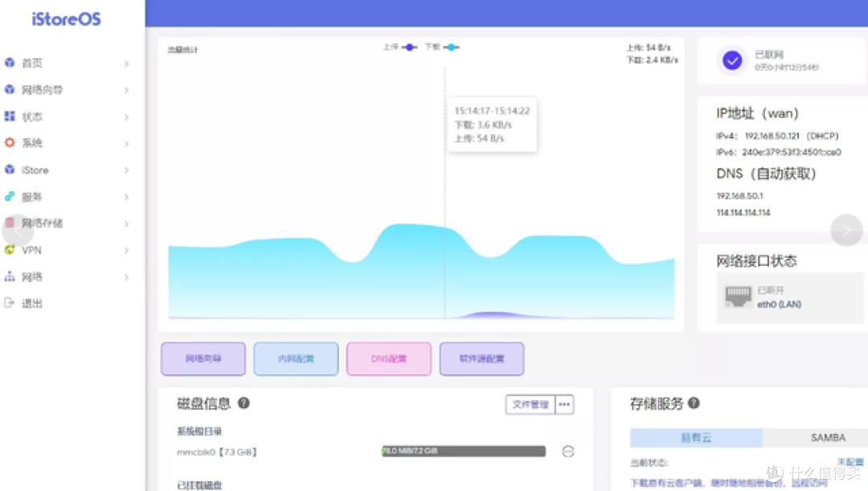868x491 pixels.
Task: Click DNS address 192.168.50.1
Action: pos(739,196)
